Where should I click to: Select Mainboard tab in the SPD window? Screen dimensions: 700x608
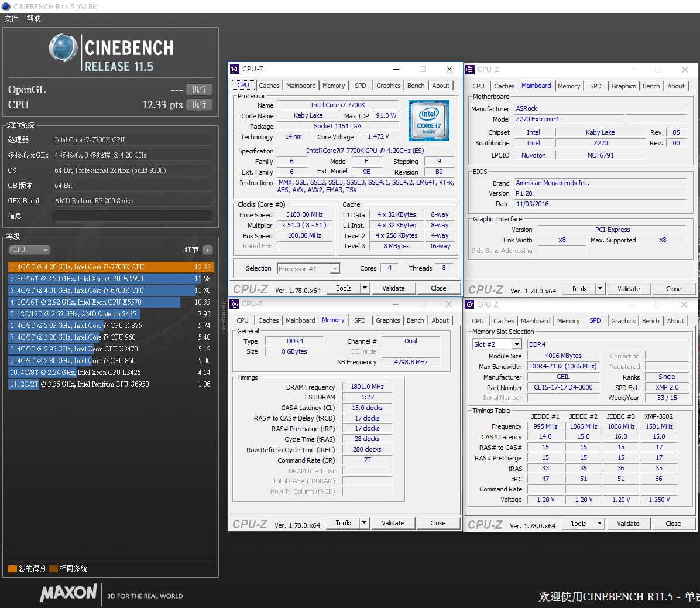pyautogui.click(x=536, y=321)
